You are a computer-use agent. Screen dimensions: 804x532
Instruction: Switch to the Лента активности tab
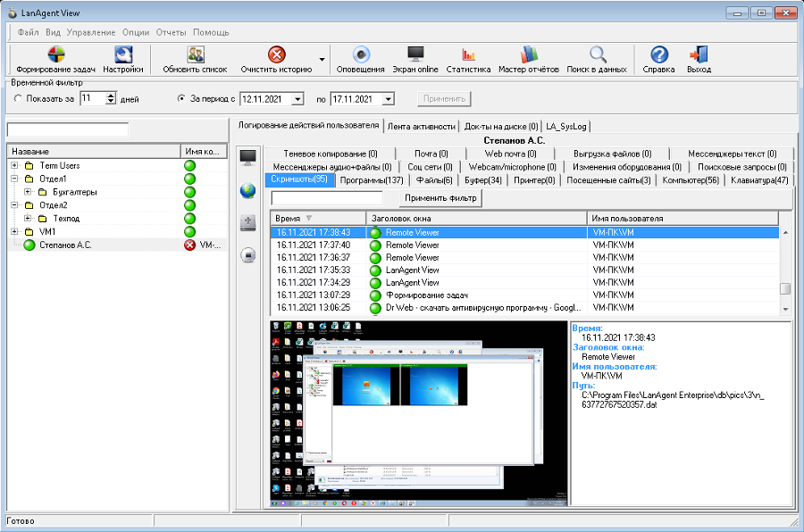coord(421,127)
